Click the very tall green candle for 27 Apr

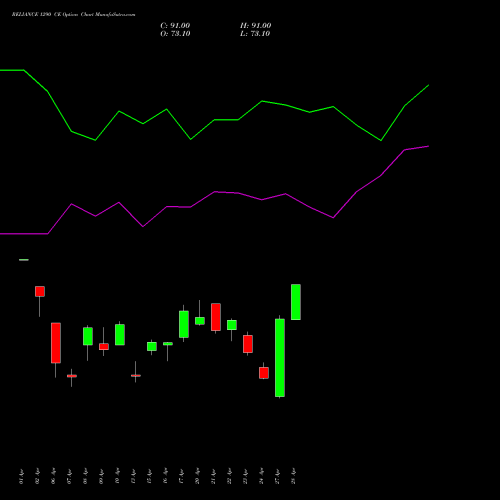(280, 358)
